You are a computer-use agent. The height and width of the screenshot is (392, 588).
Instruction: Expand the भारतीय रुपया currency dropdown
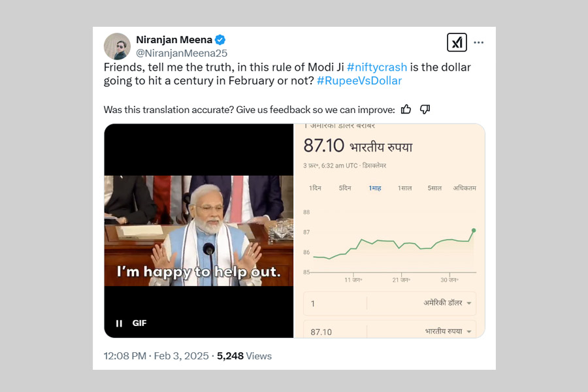(448, 331)
